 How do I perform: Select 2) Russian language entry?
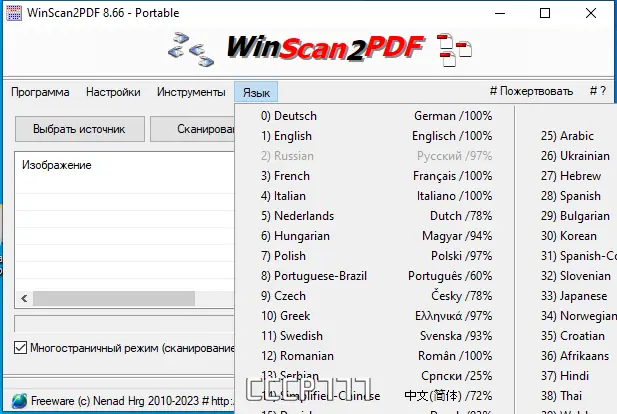[x=375, y=156]
